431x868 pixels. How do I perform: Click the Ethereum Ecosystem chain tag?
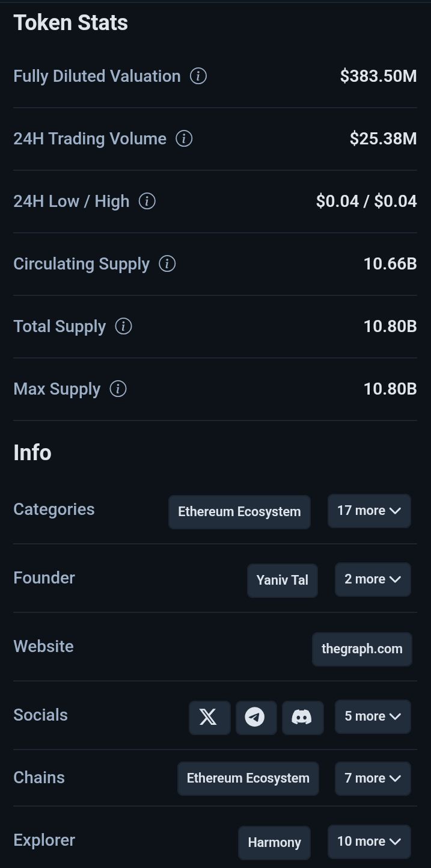tap(248, 778)
